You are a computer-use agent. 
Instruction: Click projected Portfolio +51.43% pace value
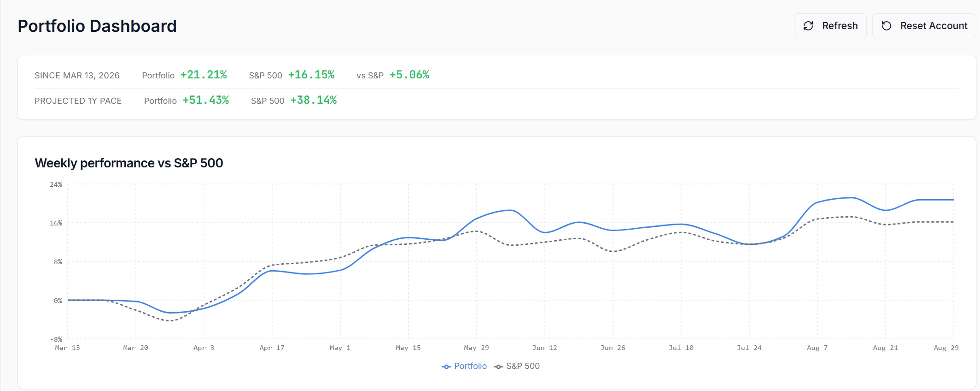pos(206,100)
